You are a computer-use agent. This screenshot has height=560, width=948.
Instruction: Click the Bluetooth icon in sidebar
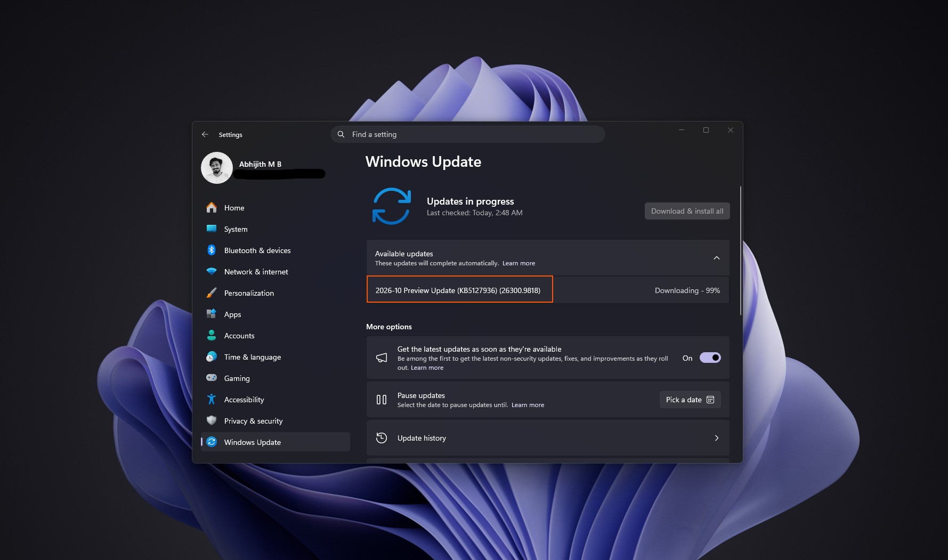point(212,250)
